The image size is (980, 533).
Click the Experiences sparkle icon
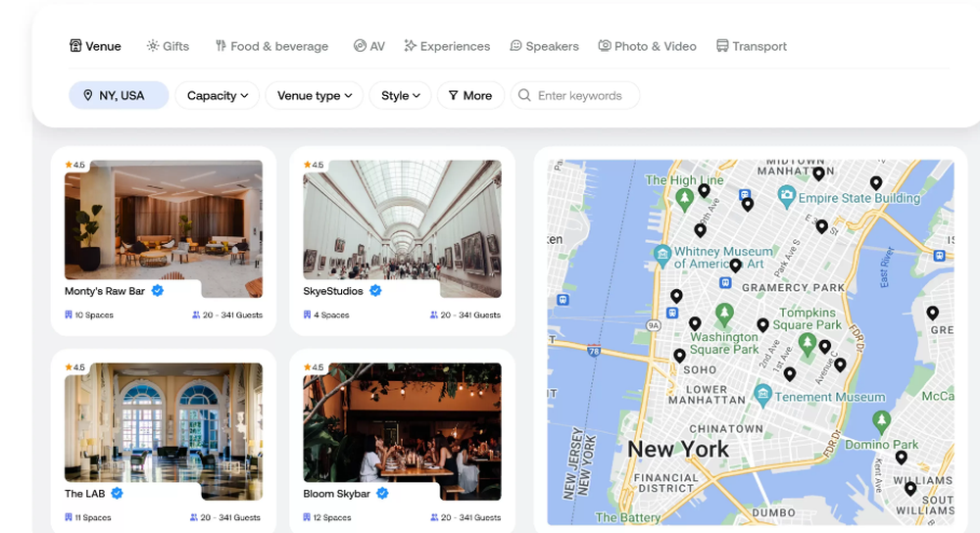(410, 46)
